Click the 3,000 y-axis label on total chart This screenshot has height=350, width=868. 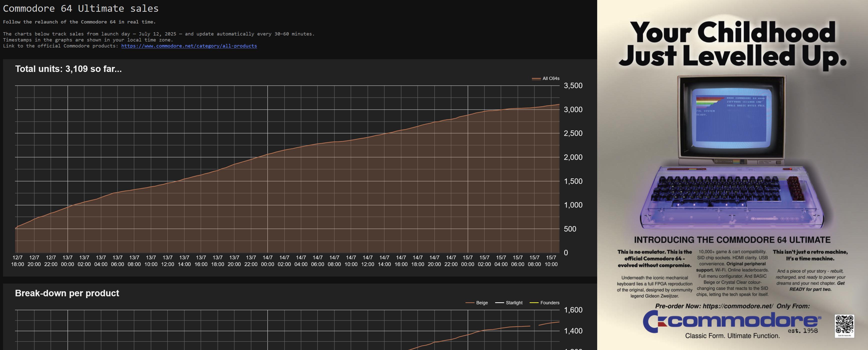[573, 109]
